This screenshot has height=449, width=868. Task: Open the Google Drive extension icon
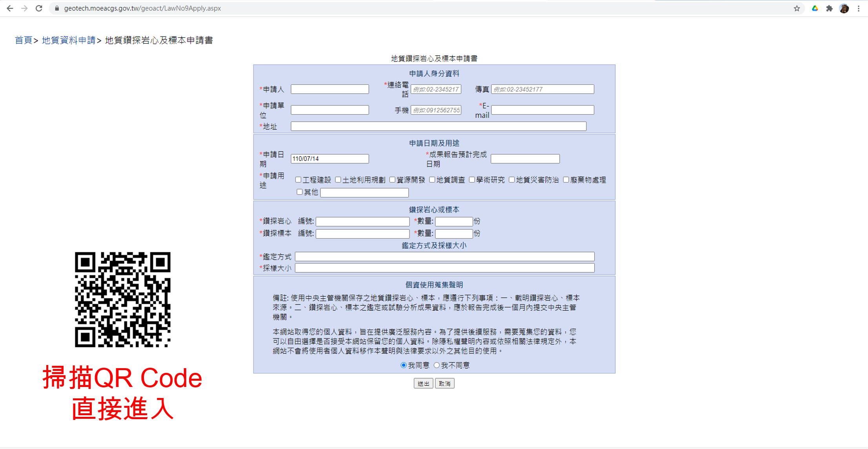[x=815, y=8]
